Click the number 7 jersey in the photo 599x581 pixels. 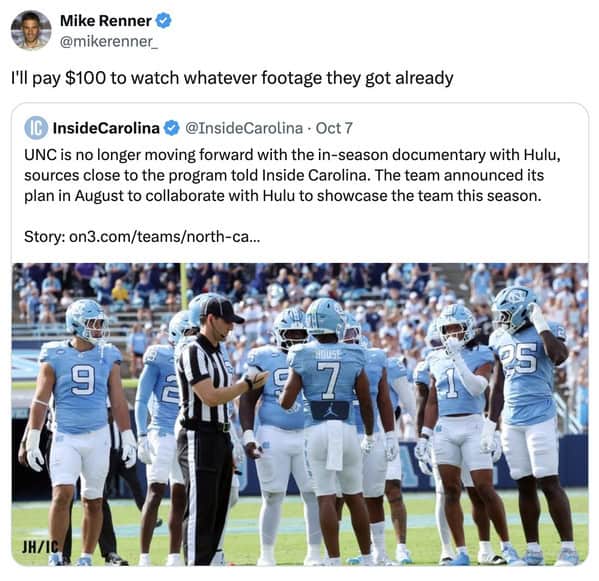(x=328, y=378)
